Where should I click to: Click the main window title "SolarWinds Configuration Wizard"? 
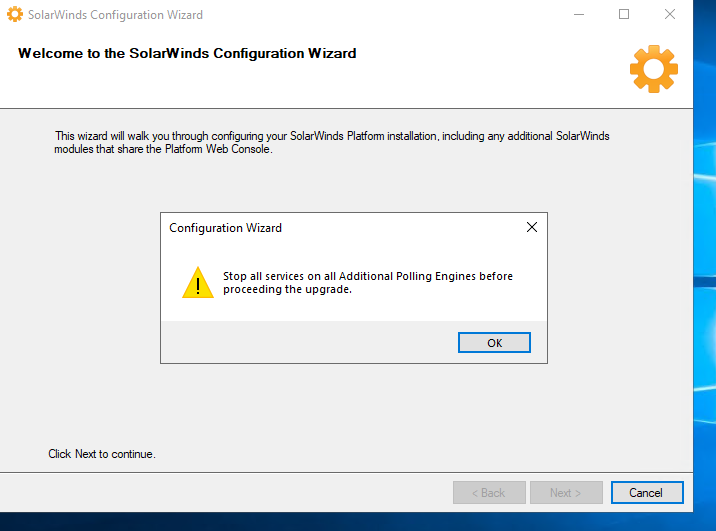click(x=115, y=15)
